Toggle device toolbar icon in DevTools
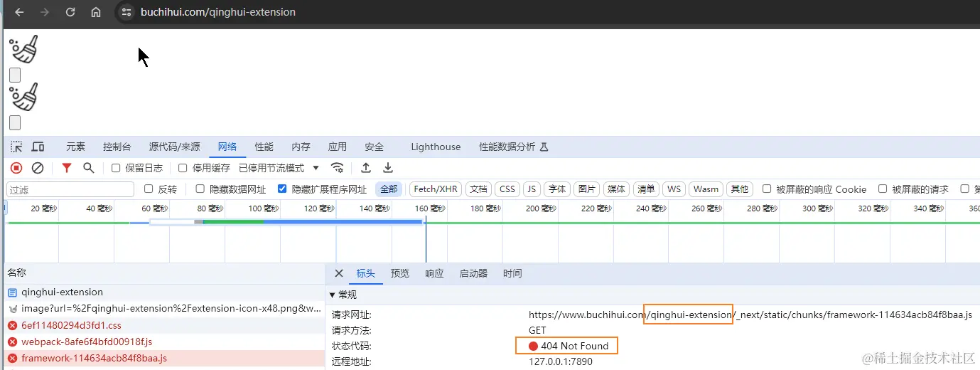This screenshot has width=980, height=370. click(38, 147)
